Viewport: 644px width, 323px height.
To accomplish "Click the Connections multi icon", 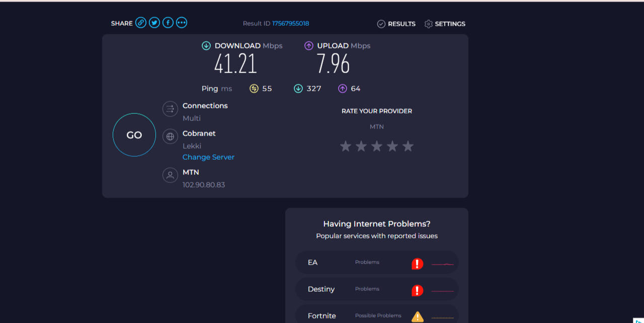I will (x=170, y=109).
